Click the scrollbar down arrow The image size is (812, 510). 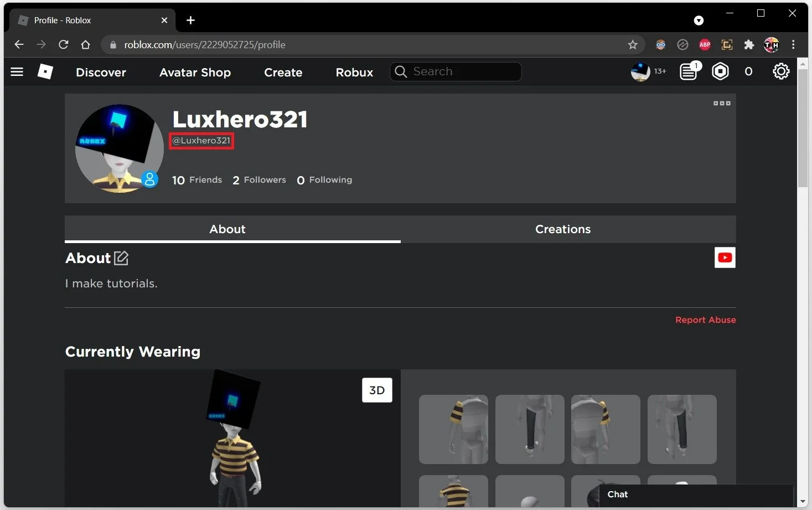(x=803, y=502)
